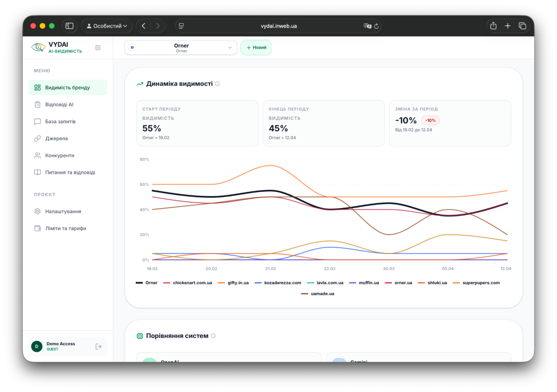Reload the page

[376, 26]
